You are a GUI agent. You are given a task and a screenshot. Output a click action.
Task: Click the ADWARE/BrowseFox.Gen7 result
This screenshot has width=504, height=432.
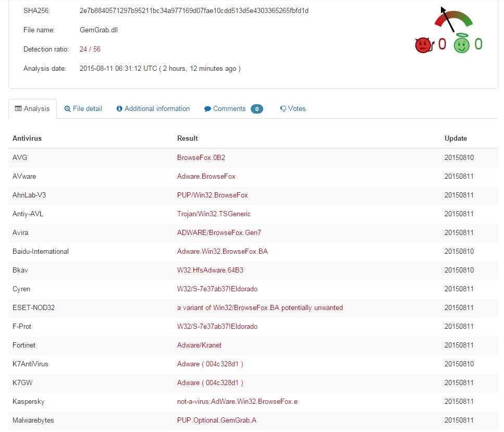(219, 232)
